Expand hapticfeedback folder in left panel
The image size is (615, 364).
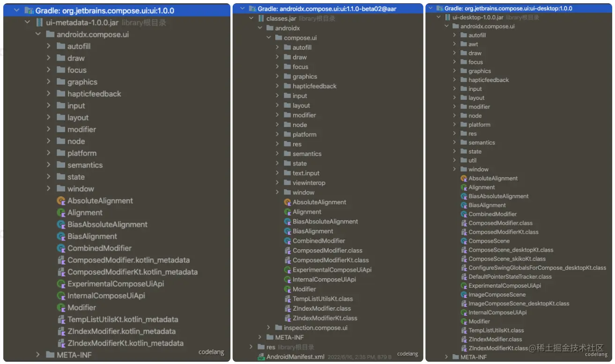point(49,94)
